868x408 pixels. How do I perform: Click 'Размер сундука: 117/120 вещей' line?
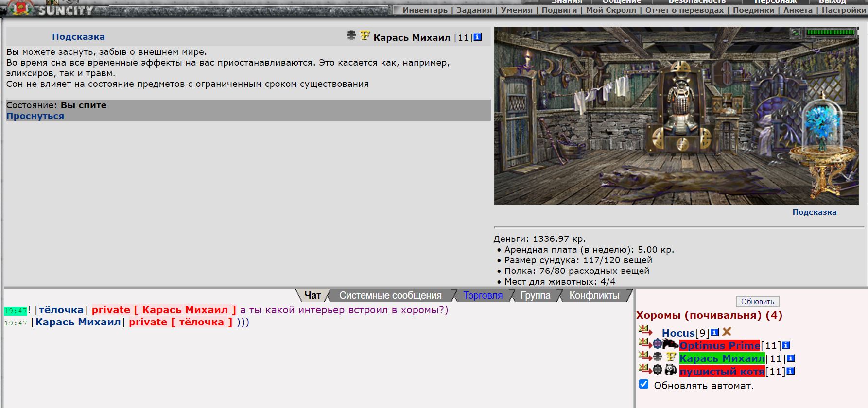click(x=578, y=260)
